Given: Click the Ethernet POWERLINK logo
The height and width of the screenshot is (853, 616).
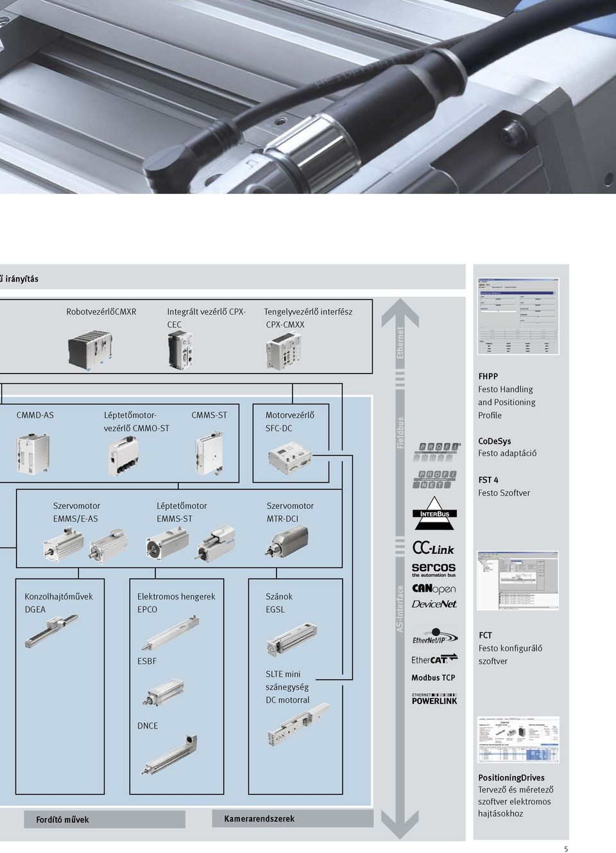Looking at the screenshot, I should 434,699.
